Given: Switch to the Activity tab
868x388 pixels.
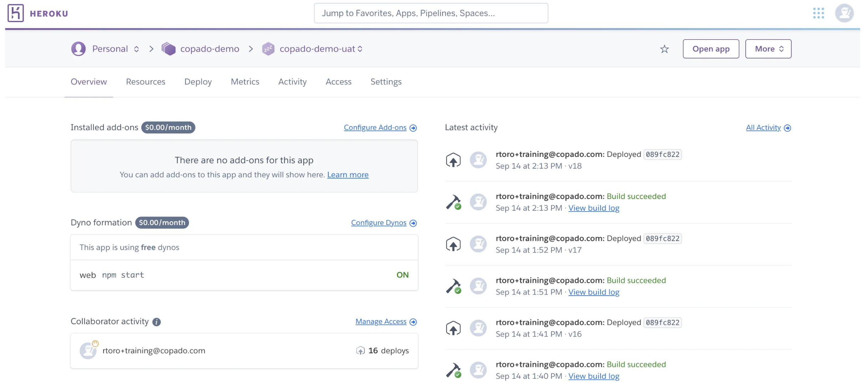Looking at the screenshot, I should (x=292, y=82).
